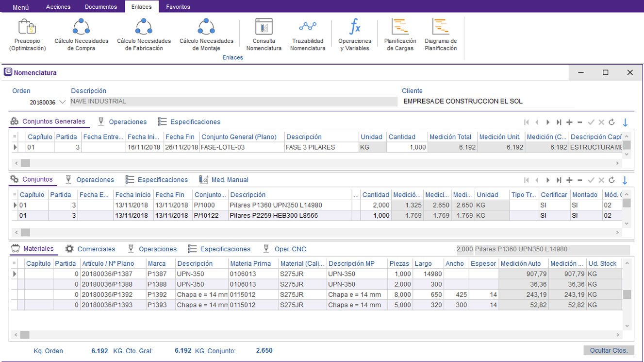Viewport: 644px width, 362px height.
Task: Open Diagrama de Planificación
Action: tap(441, 34)
